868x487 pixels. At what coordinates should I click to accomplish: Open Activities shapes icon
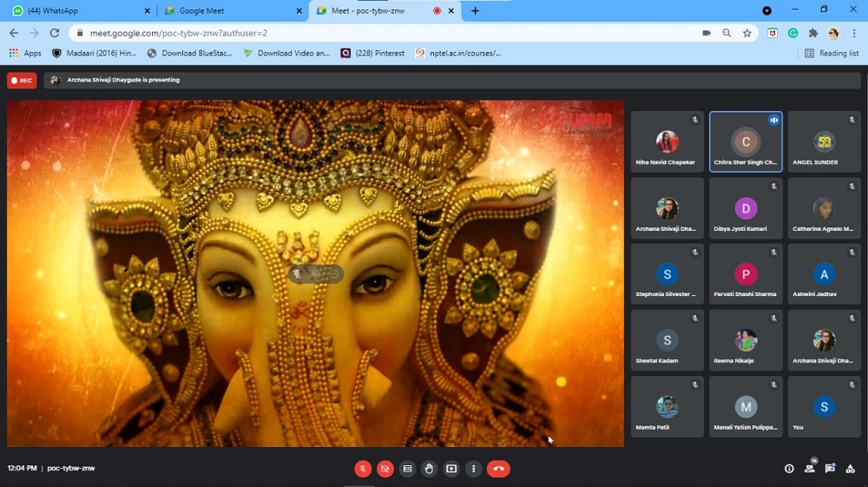click(851, 469)
